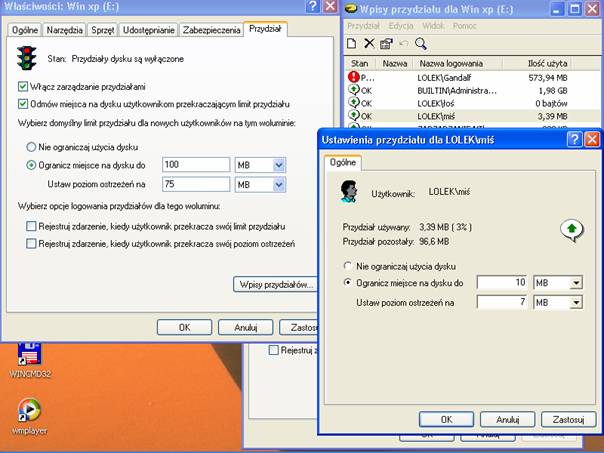Click Undo icon in quota entries toolbar
Image resolution: width=604 pixels, height=453 pixels.
tap(404, 43)
